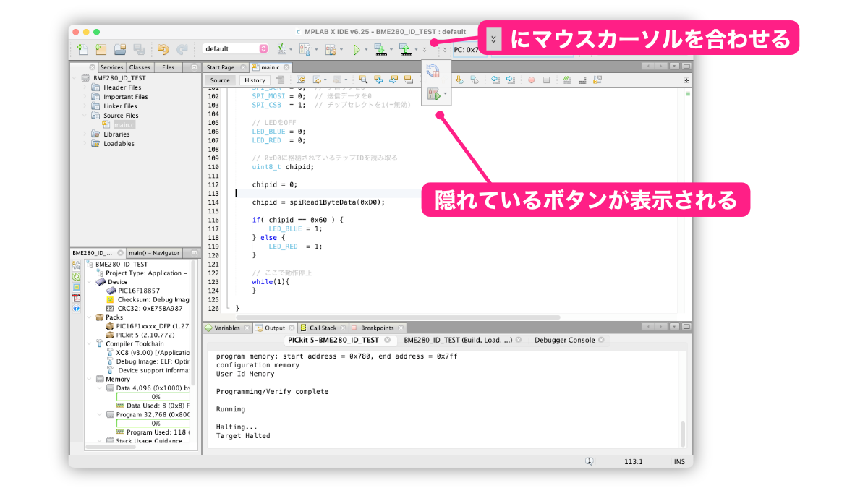Expand the Important Files folder

[84, 97]
